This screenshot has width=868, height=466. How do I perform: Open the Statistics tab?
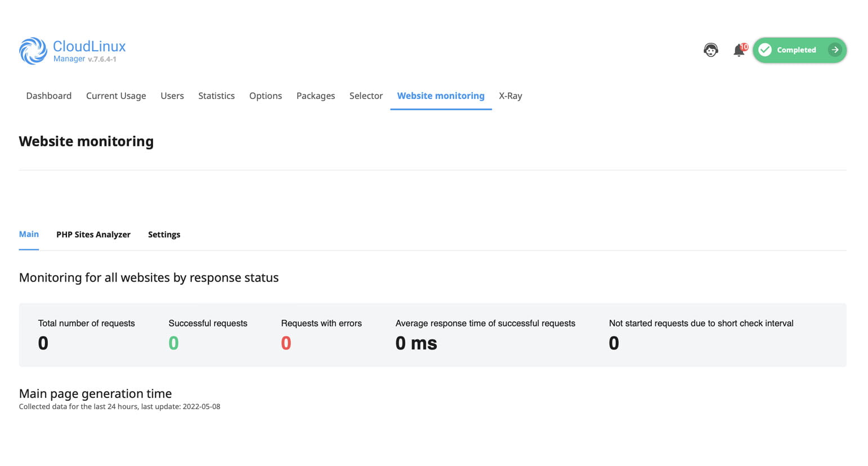click(216, 96)
